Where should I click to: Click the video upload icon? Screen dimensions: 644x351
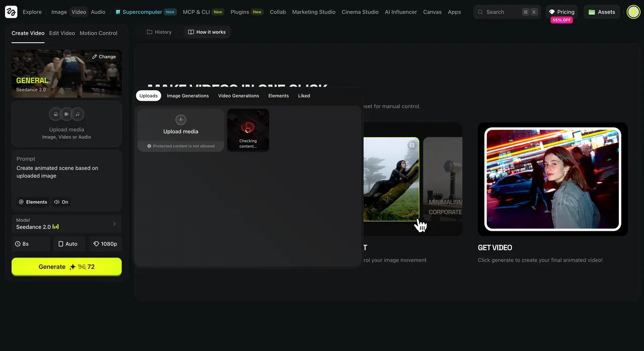(66, 114)
